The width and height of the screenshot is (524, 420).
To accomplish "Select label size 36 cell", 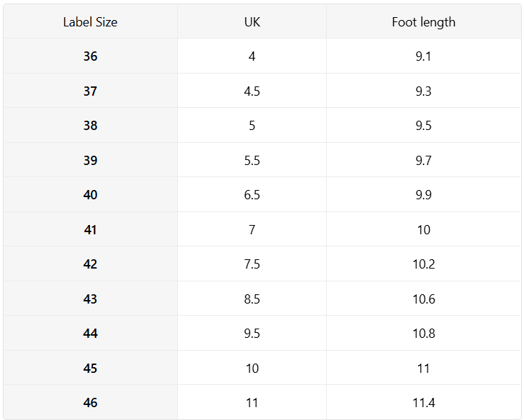I will coord(90,56).
